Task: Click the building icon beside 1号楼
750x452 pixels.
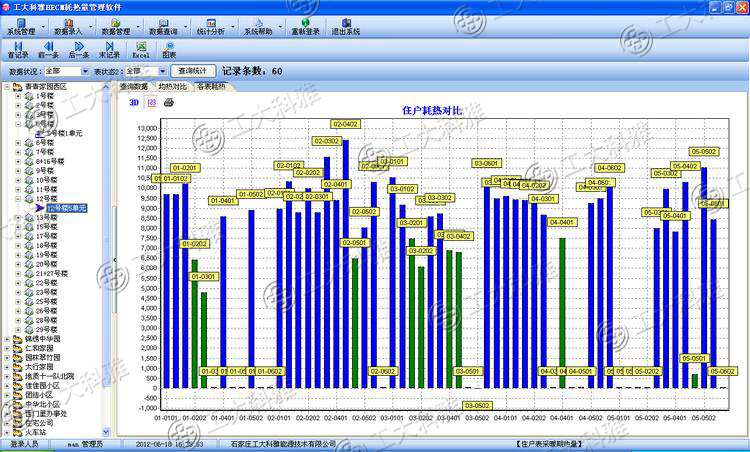Action: [29, 96]
